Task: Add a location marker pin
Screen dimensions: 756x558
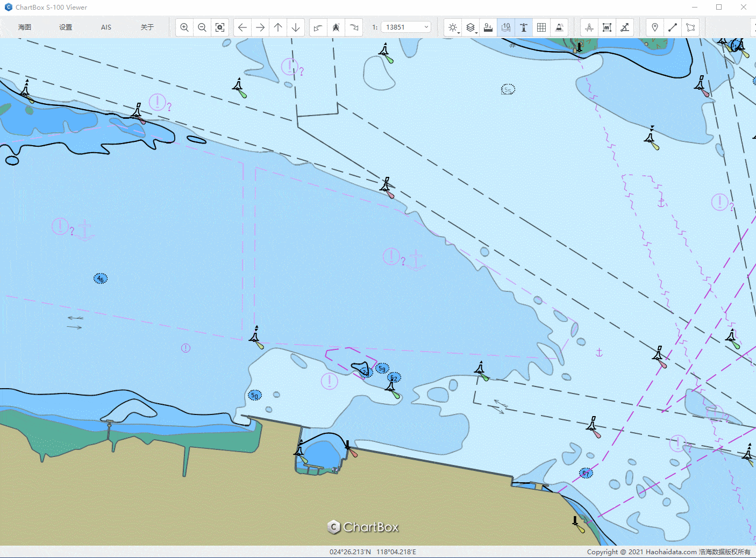Action: pos(655,27)
